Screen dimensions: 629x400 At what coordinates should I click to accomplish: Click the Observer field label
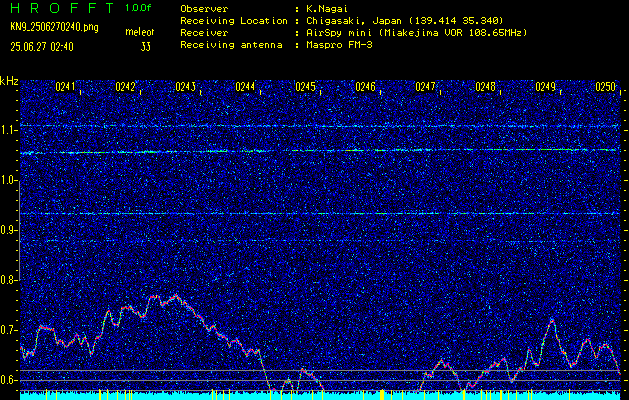pyautogui.click(x=204, y=8)
